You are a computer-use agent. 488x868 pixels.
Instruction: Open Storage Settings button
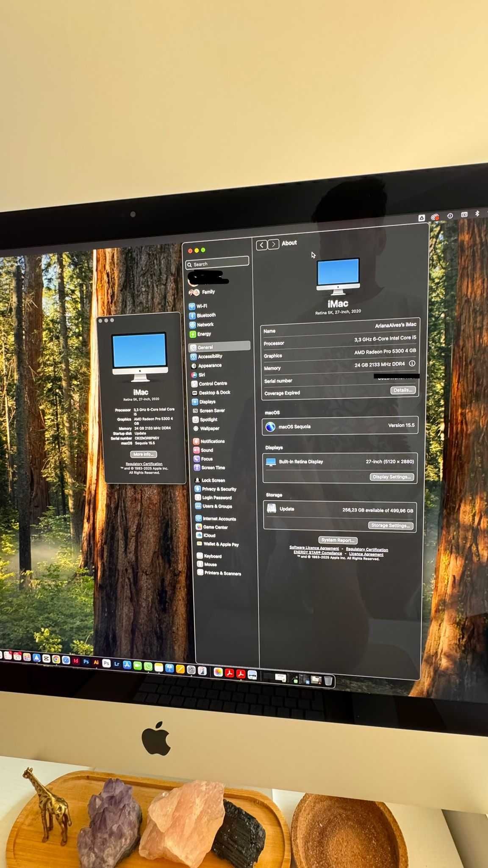coord(390,526)
